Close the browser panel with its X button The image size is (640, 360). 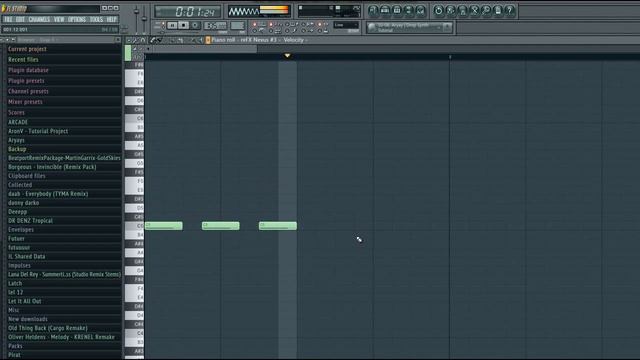point(118,40)
